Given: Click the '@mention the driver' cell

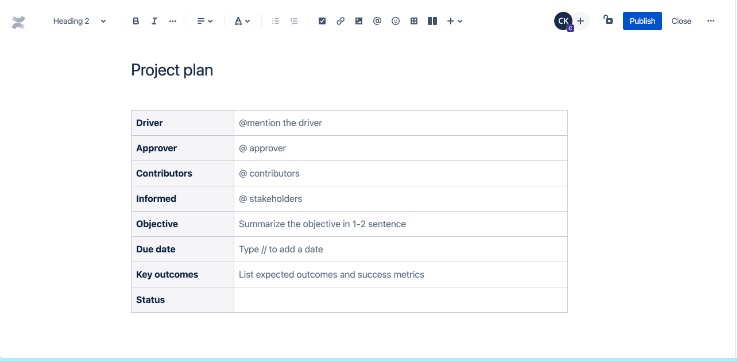Looking at the screenshot, I should click(400, 123).
